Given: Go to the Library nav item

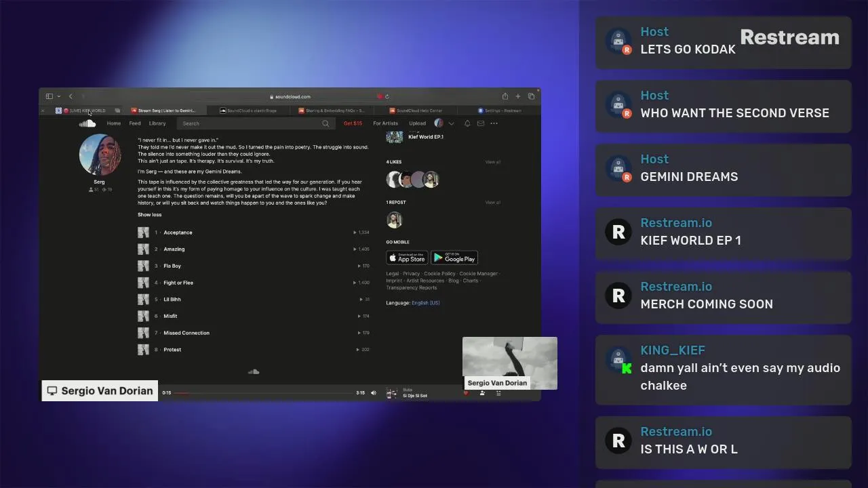Looking at the screenshot, I should pyautogui.click(x=157, y=123).
